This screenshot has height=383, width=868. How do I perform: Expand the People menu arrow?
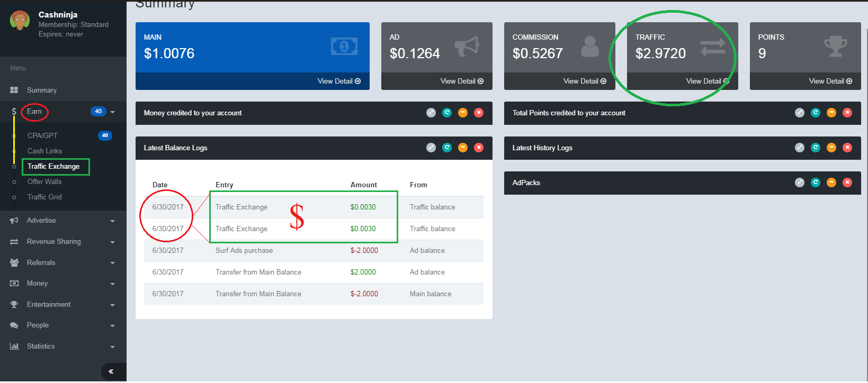click(112, 325)
